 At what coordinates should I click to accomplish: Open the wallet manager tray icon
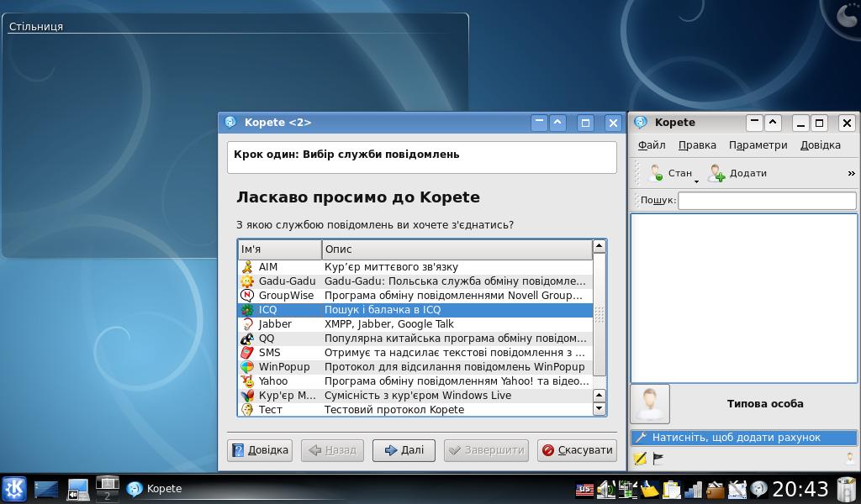pos(715,489)
